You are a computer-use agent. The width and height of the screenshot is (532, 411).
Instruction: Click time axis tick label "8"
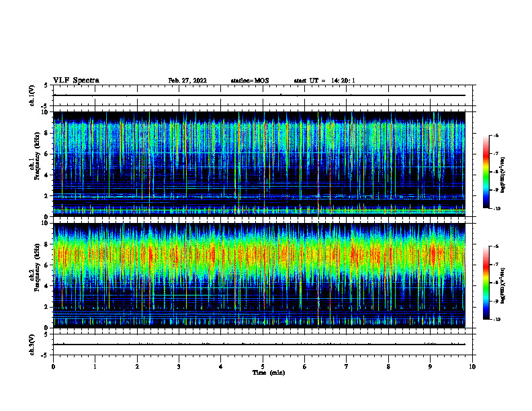pyautogui.click(x=388, y=367)
